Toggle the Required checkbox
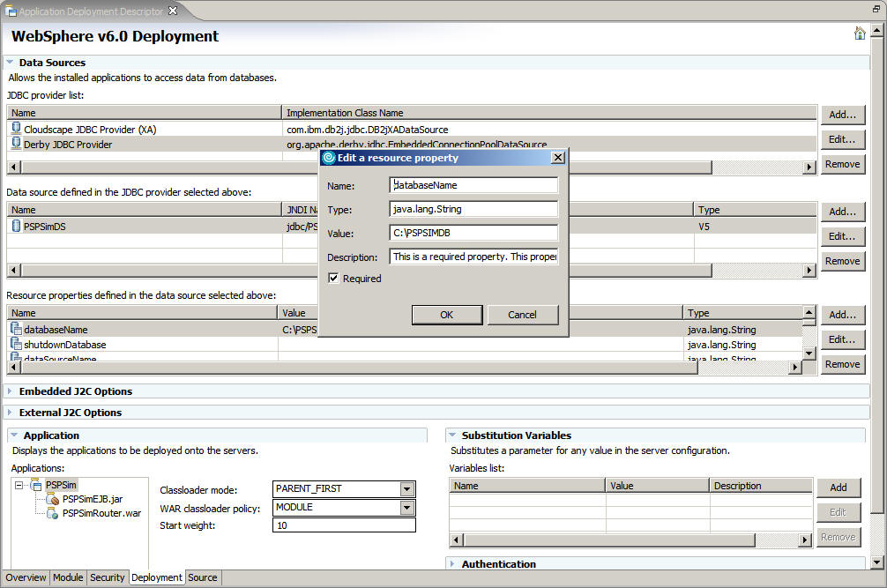Image resolution: width=887 pixels, height=588 pixels. point(334,279)
